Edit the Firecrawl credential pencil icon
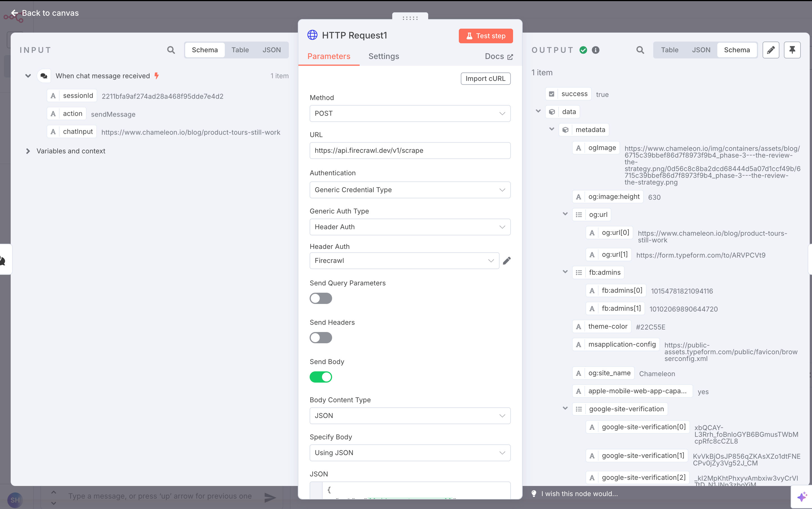The height and width of the screenshot is (509, 812). pyautogui.click(x=507, y=261)
